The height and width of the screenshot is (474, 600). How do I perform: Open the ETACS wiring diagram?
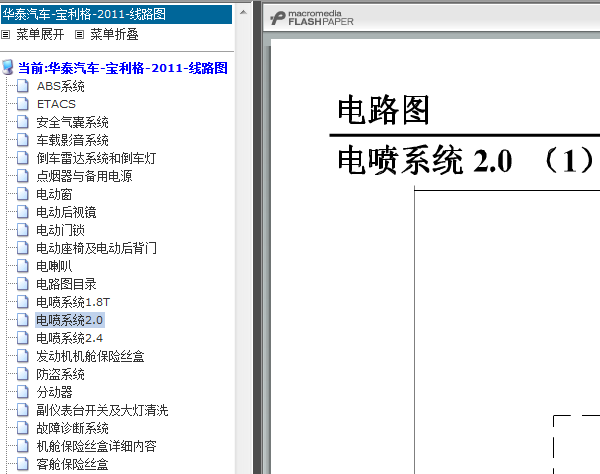(56, 104)
